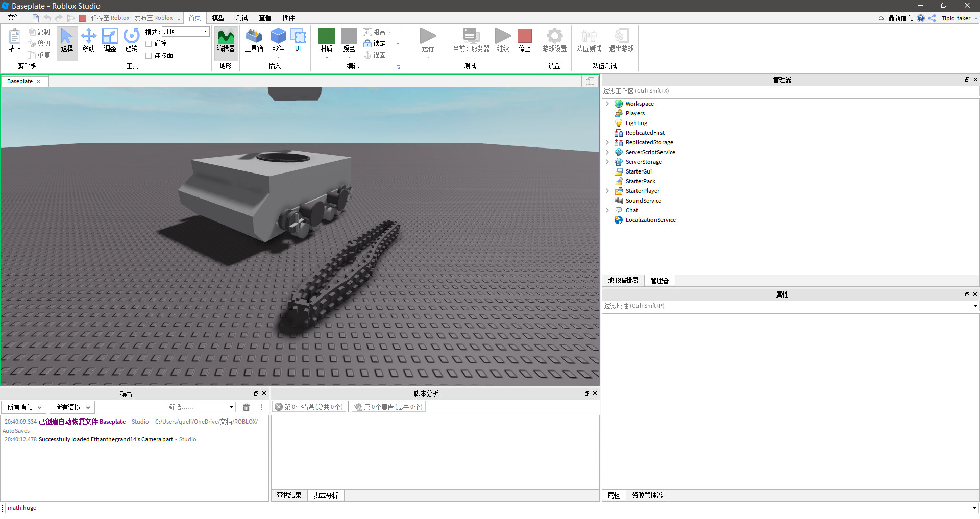Image resolution: width=980 pixels, height=519 pixels.
Task: Expand the ServerStorage node
Action: [607, 162]
